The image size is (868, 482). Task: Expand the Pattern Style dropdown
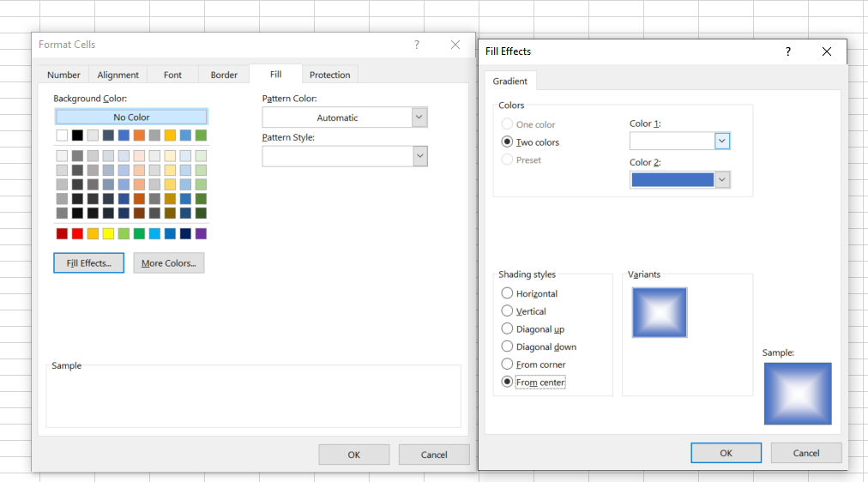pos(419,156)
